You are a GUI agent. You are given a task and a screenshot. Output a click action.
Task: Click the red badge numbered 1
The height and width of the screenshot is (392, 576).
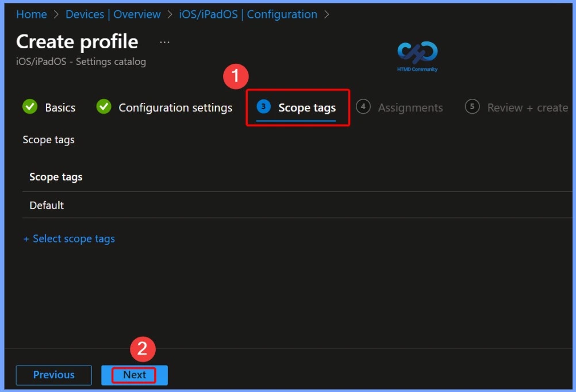pos(236,76)
